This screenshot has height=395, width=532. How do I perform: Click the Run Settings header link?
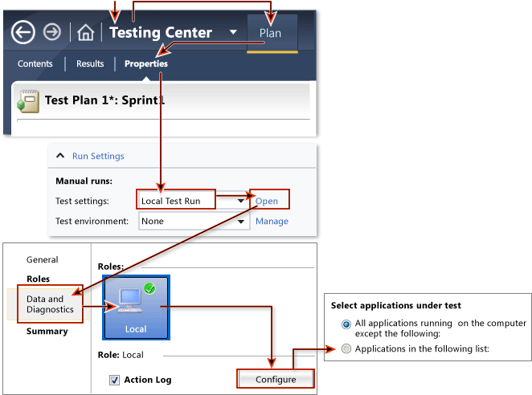click(98, 156)
